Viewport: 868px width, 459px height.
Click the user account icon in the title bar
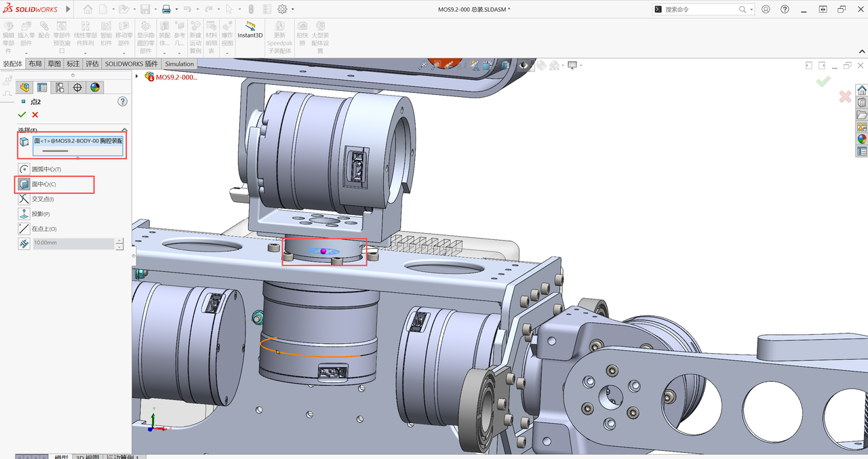click(x=766, y=9)
